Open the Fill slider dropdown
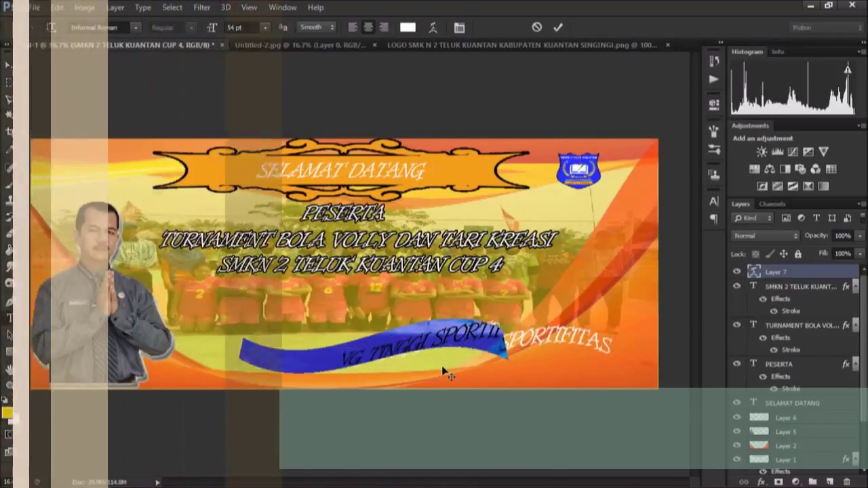Screen dimensions: 868x488 tap(860, 253)
